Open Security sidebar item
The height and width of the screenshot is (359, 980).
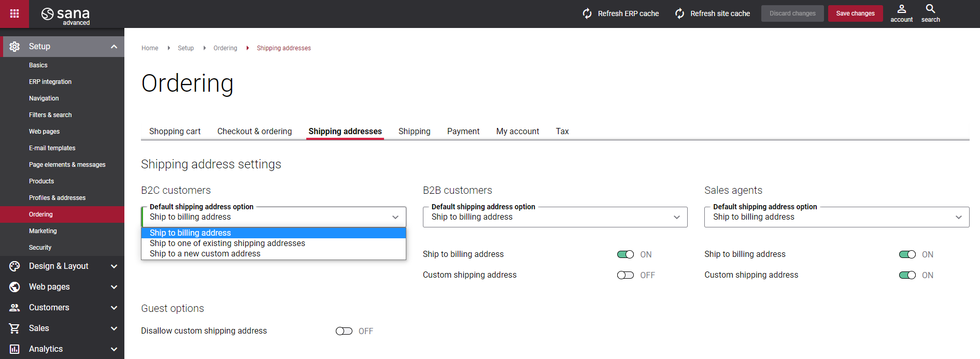click(x=62, y=248)
